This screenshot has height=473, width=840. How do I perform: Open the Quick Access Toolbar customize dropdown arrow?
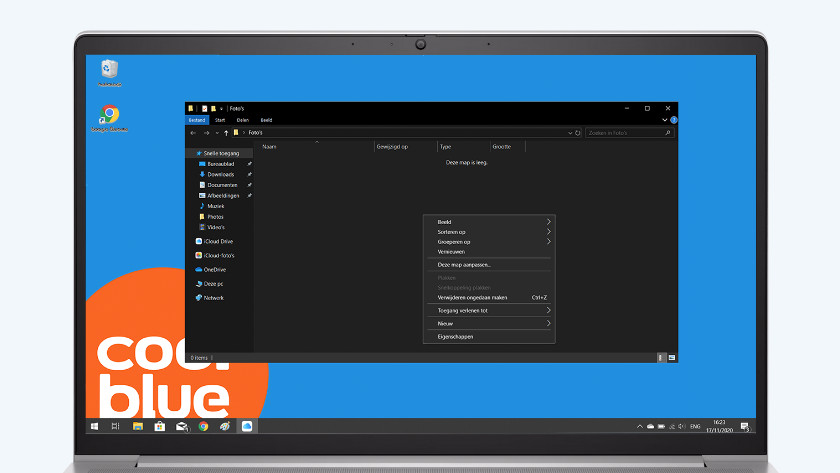pos(221,109)
